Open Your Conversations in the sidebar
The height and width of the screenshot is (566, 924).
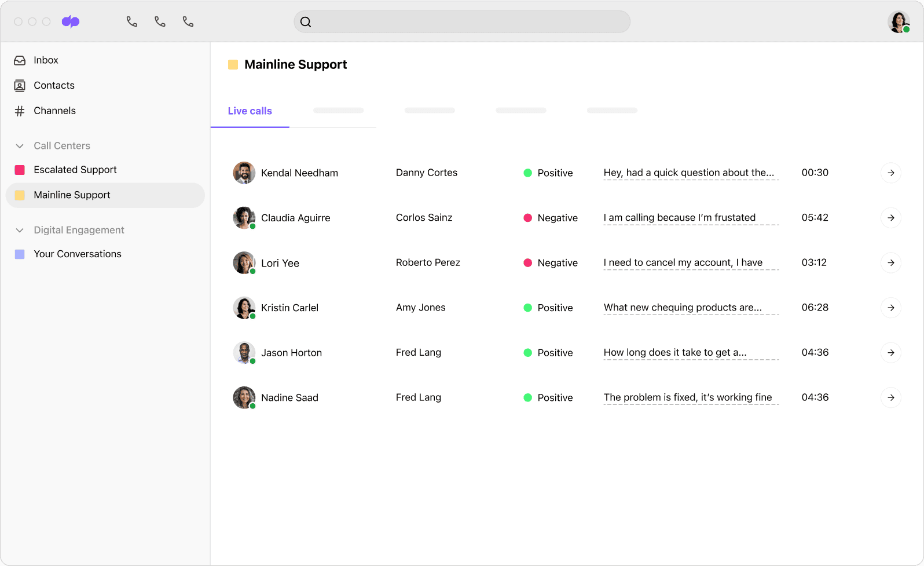78,254
